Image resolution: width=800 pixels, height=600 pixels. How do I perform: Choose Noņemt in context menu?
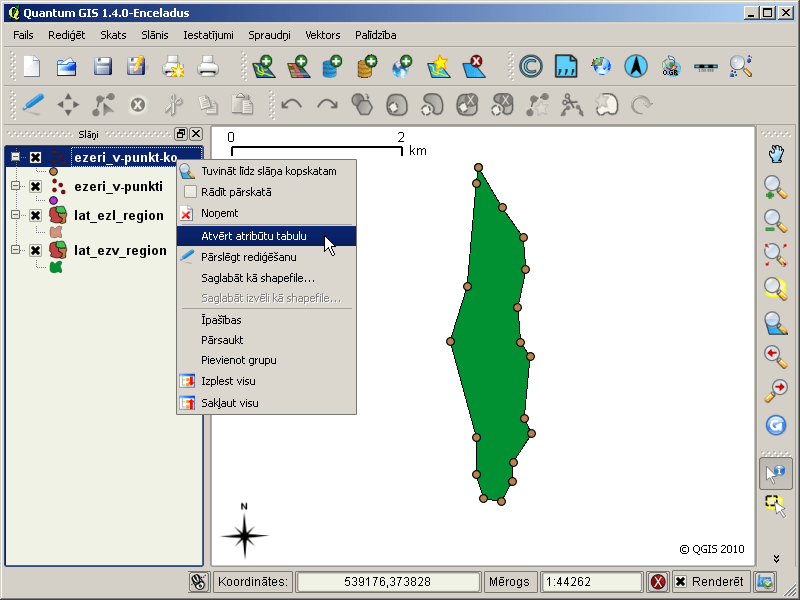[266, 213]
